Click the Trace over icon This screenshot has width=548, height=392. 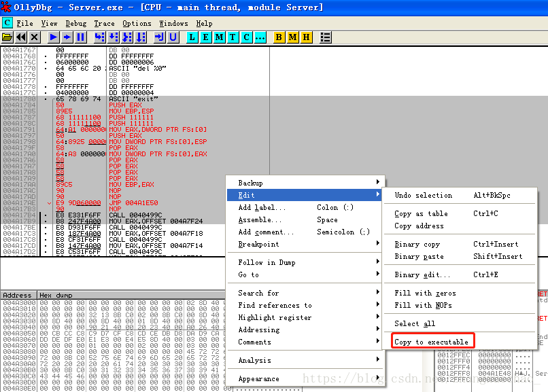click(141, 37)
